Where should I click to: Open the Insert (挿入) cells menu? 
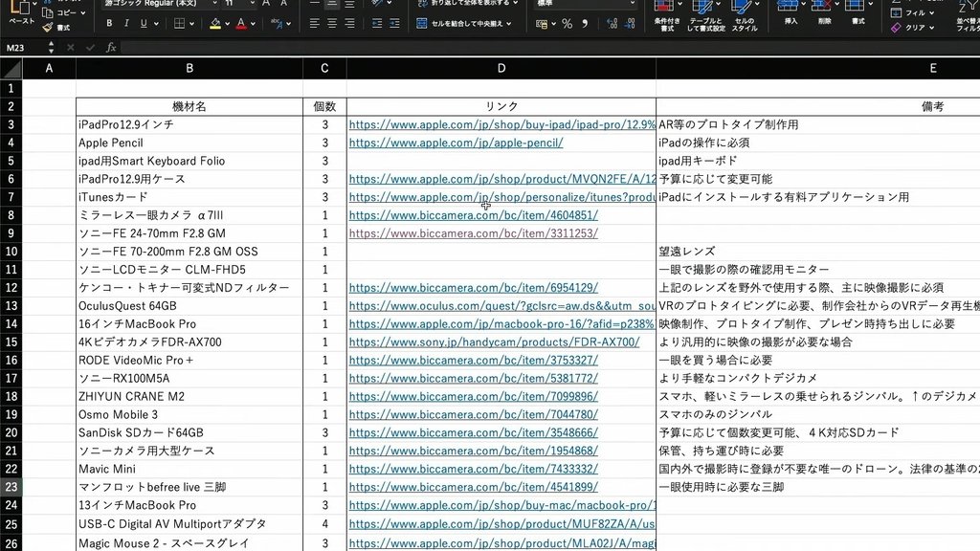(x=791, y=12)
